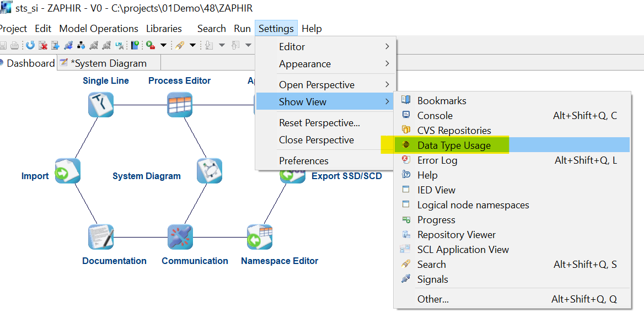
Task: Open the Namespace Editor icon
Action: click(259, 237)
